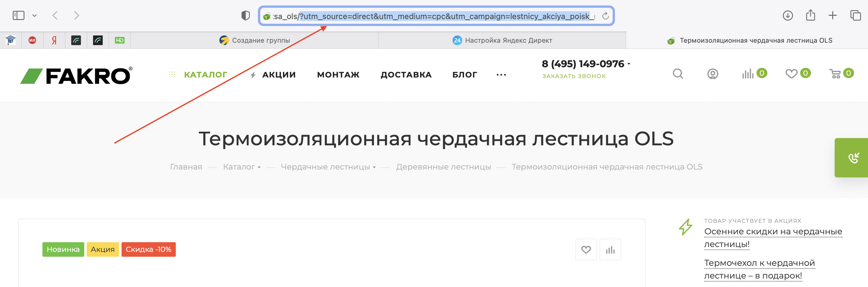Show downloads in the Safari toolbar

[787, 15]
